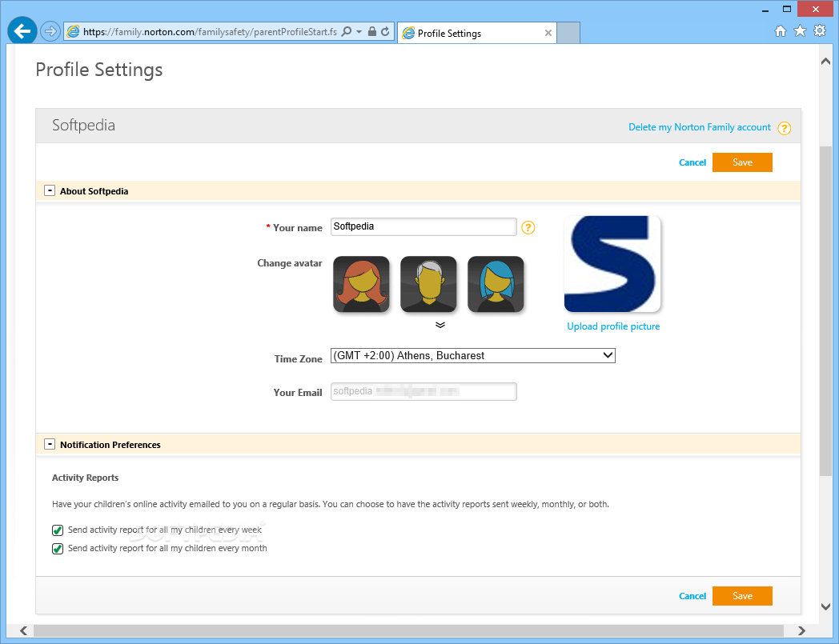Click the horizontal scrollbar left arrow
Screen dimensions: 839x644
tap(23, 630)
